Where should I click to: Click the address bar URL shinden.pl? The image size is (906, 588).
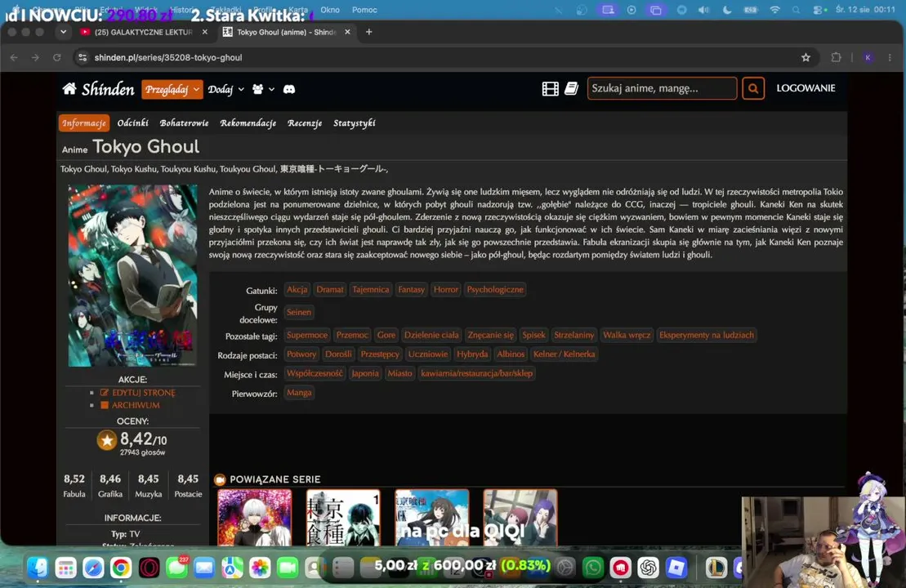(168, 57)
